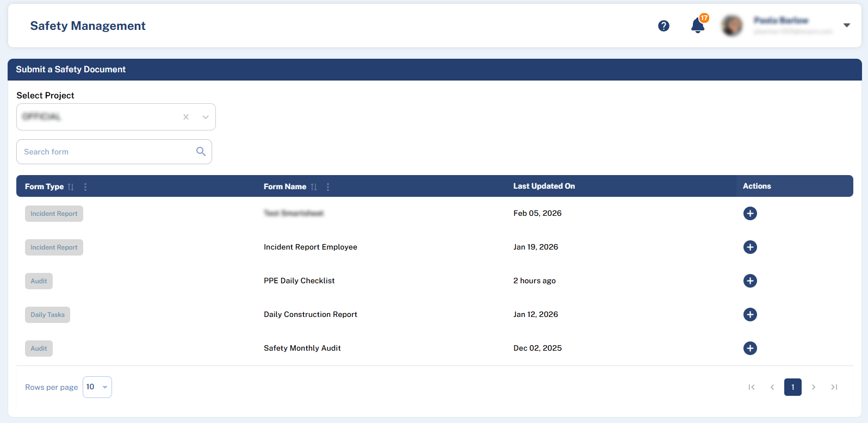The width and height of the screenshot is (868, 423).
Task: Select PPE Daily Checklist form name
Action: (x=299, y=281)
